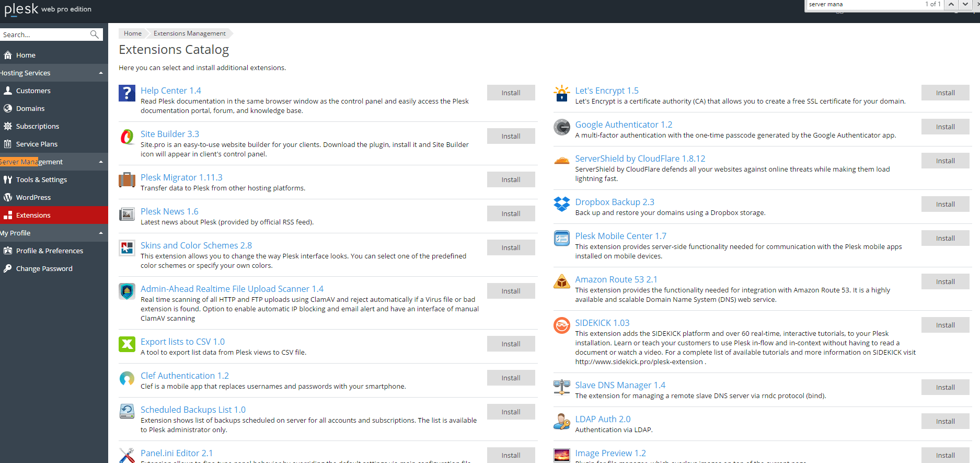Image resolution: width=980 pixels, height=463 pixels.
Task: Click the Image Preview thumbnail icon
Action: click(562, 455)
